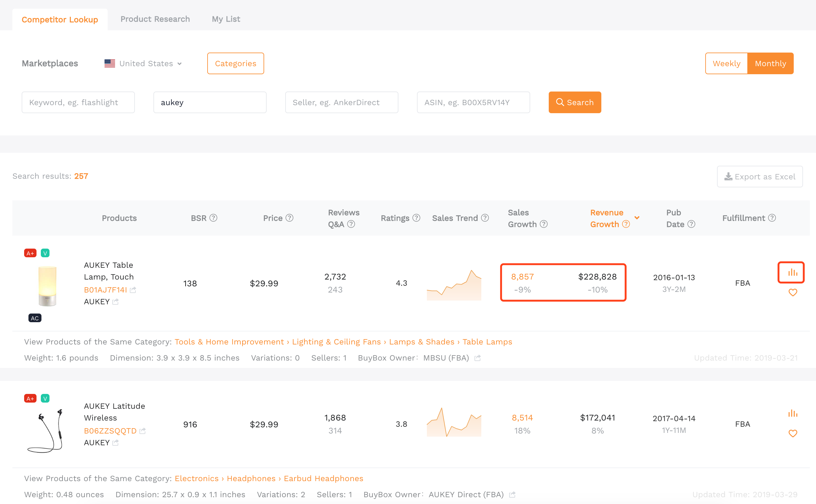Show help tooltip for Sales Growth column
The width and height of the screenshot is (816, 504).
click(x=543, y=224)
